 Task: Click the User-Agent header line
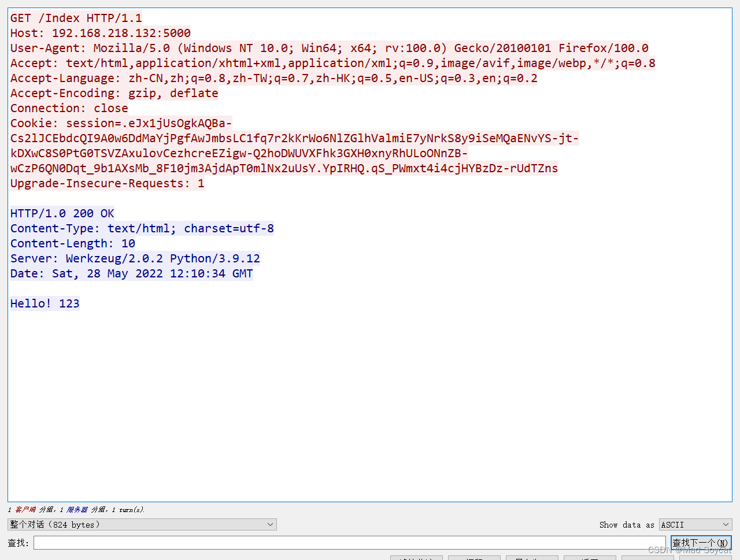(329, 48)
